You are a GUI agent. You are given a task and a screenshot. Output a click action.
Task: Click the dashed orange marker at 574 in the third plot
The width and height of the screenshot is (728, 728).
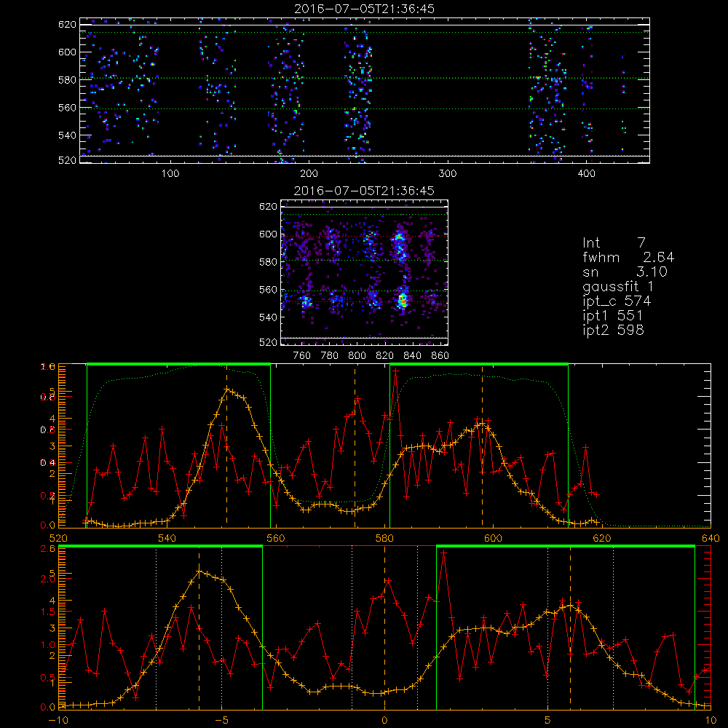pyautogui.click(x=355, y=446)
